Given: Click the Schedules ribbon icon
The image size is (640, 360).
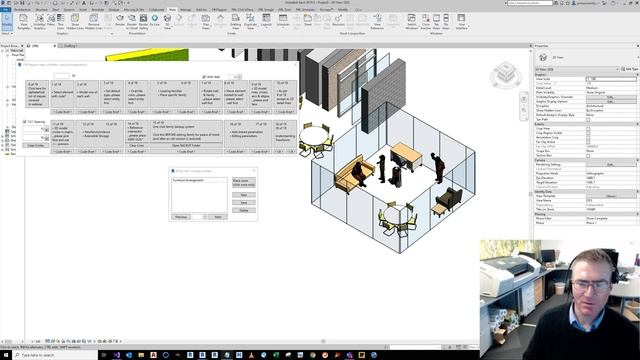Looking at the screenshot, I should (283, 20).
